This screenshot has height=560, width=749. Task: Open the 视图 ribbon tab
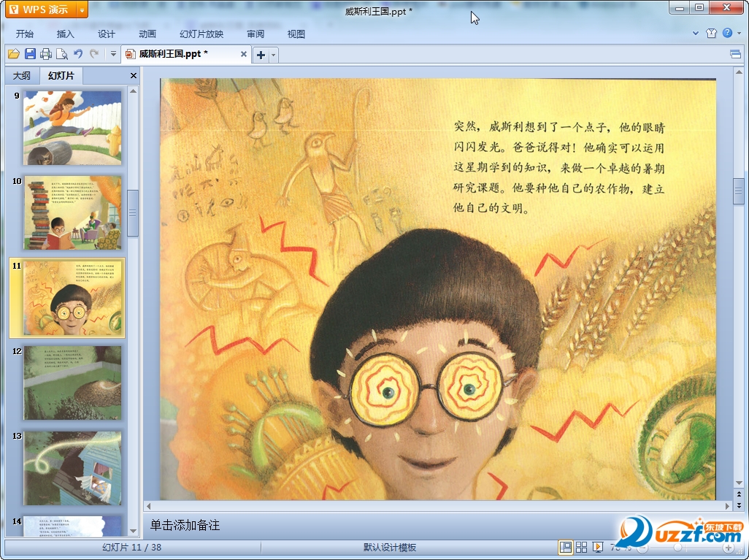tap(296, 34)
